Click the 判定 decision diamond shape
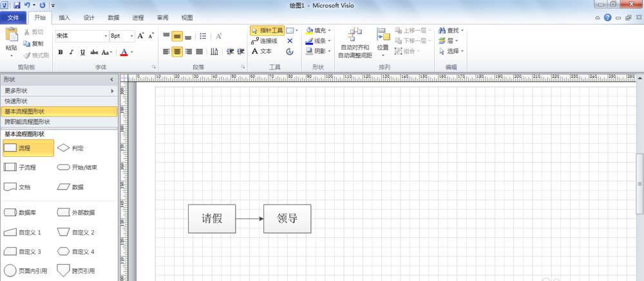The image size is (644, 281). pos(72,149)
